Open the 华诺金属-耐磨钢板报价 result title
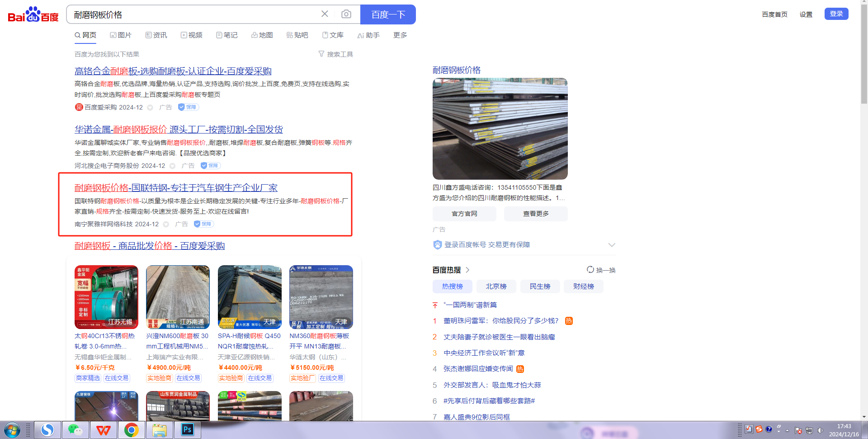 tap(179, 129)
